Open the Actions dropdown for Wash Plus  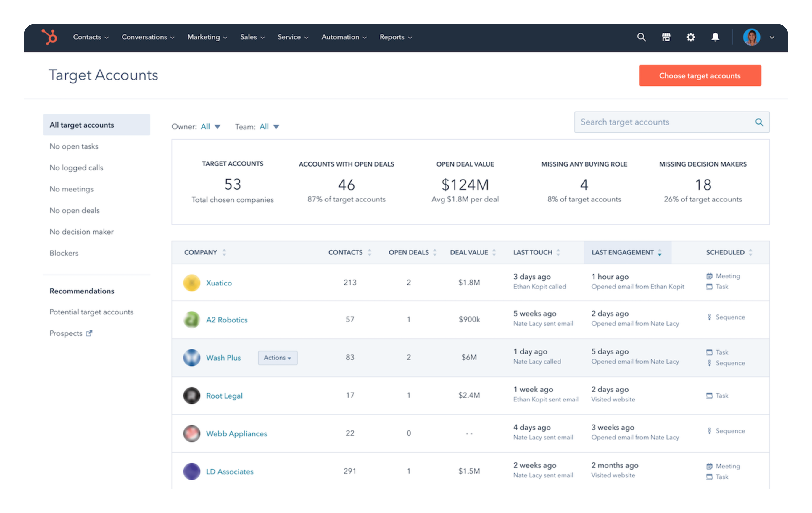click(x=277, y=358)
